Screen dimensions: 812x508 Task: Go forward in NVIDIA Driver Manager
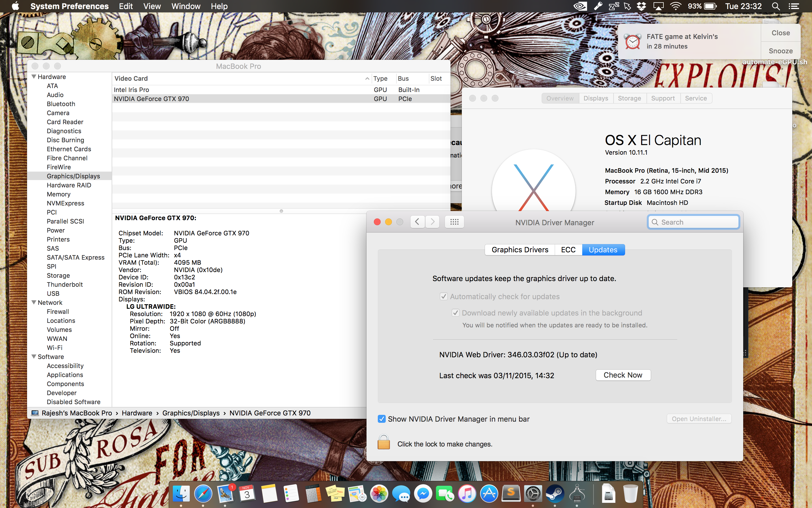click(433, 222)
